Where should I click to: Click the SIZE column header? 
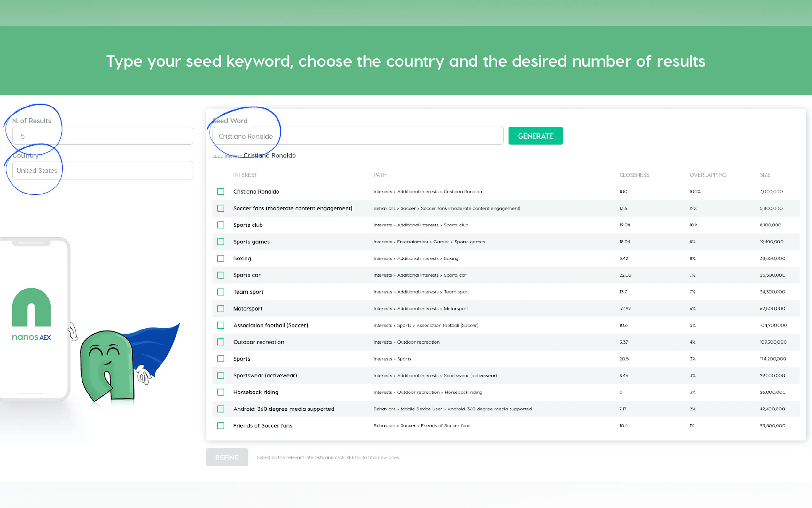[x=765, y=175]
